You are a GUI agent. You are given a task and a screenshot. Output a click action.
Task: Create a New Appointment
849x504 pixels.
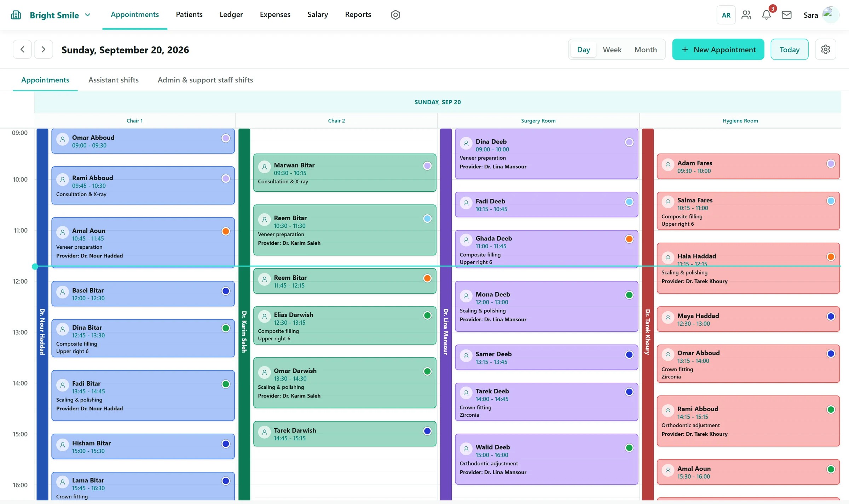[718, 50]
